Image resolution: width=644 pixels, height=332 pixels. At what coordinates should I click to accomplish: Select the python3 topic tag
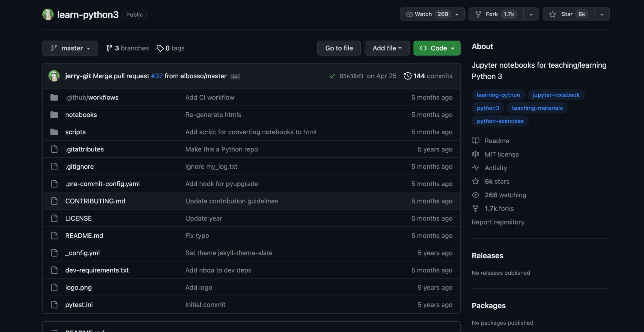(488, 108)
